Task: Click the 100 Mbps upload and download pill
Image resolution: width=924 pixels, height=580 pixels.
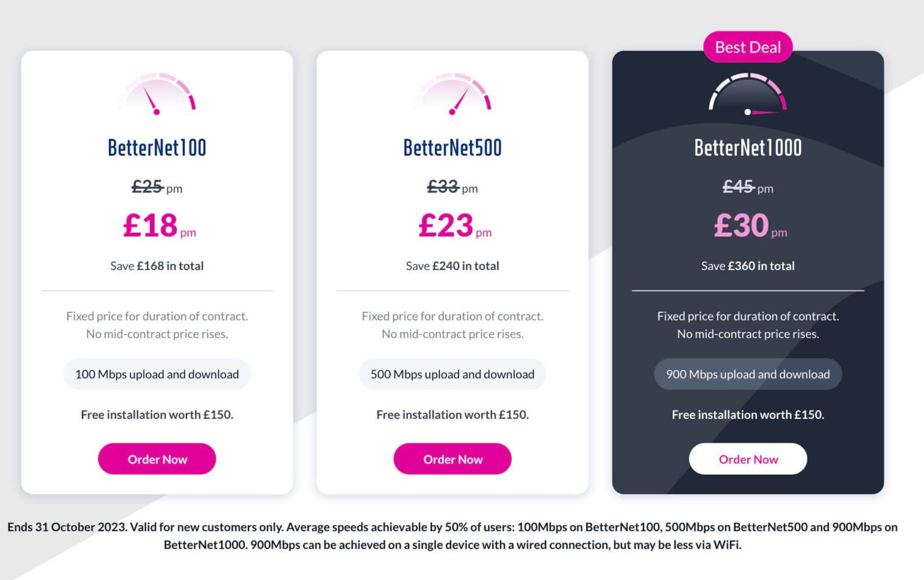Action: 157,374
